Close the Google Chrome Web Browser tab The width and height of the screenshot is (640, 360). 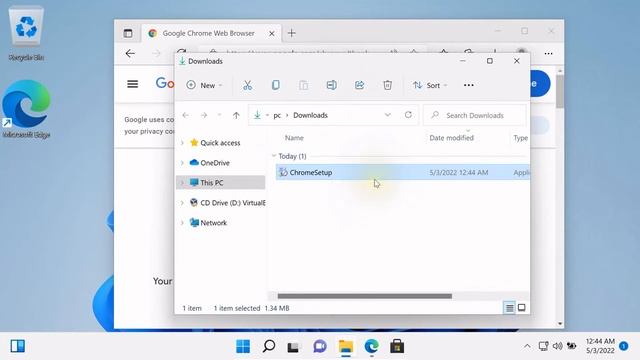point(271,33)
